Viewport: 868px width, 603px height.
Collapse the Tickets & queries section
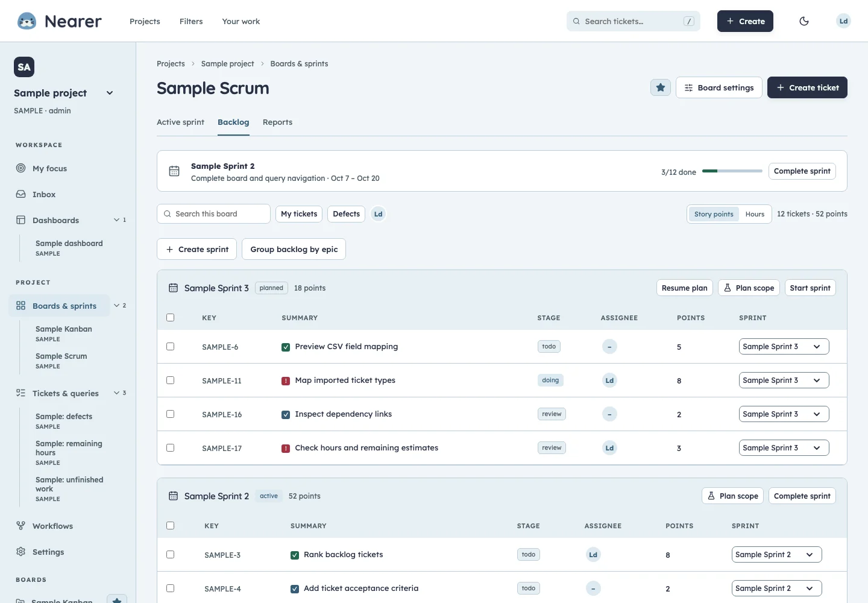[120, 393]
